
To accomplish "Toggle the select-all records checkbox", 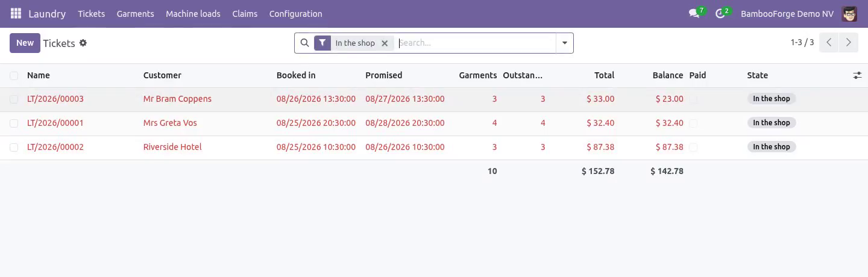I will coord(14,75).
